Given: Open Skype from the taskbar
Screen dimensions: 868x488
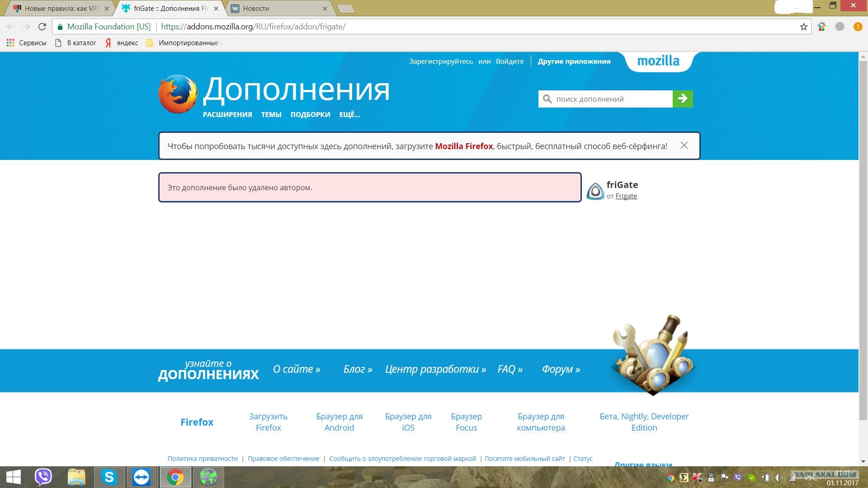Looking at the screenshot, I should 109,477.
